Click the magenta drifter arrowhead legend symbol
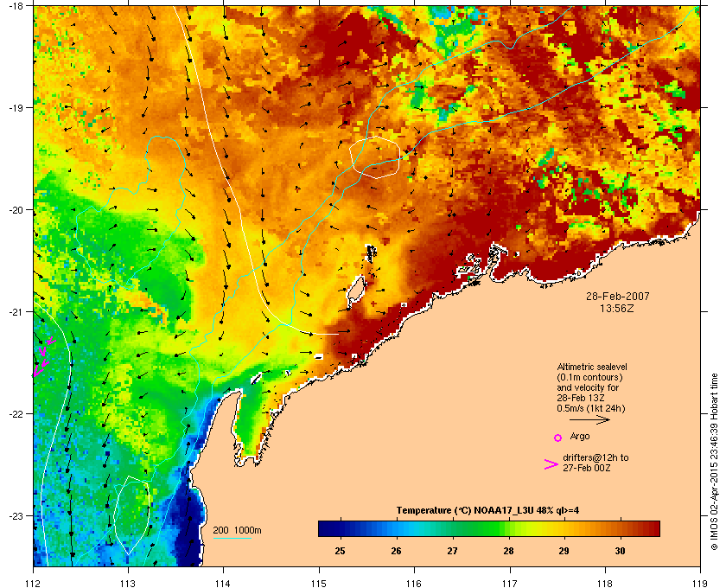Image resolution: width=726 pixels, height=588 pixels. tap(551, 464)
